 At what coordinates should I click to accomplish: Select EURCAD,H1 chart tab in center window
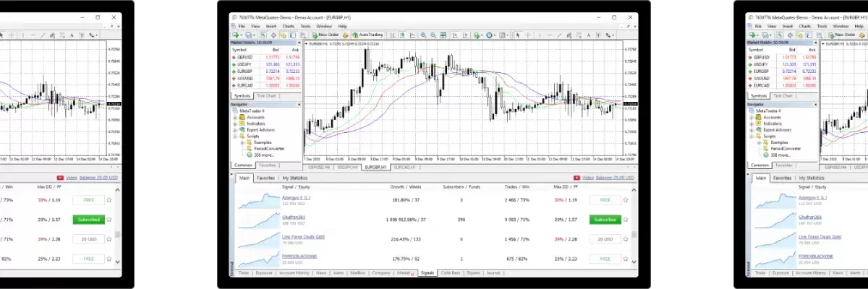tap(404, 167)
